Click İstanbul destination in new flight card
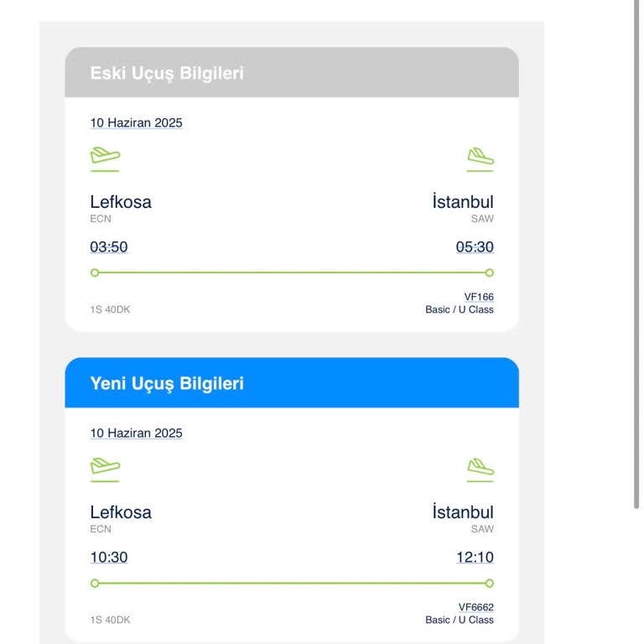Image resolution: width=644 pixels, height=644 pixels. tap(463, 512)
